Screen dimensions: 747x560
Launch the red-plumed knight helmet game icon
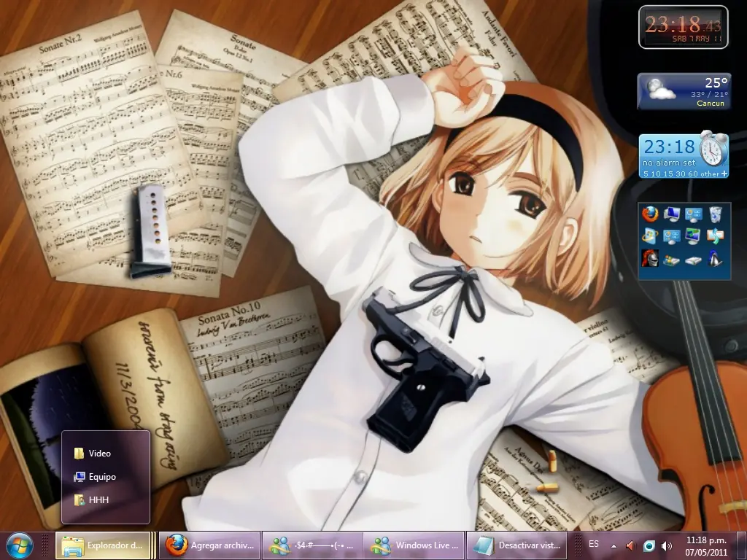650,258
